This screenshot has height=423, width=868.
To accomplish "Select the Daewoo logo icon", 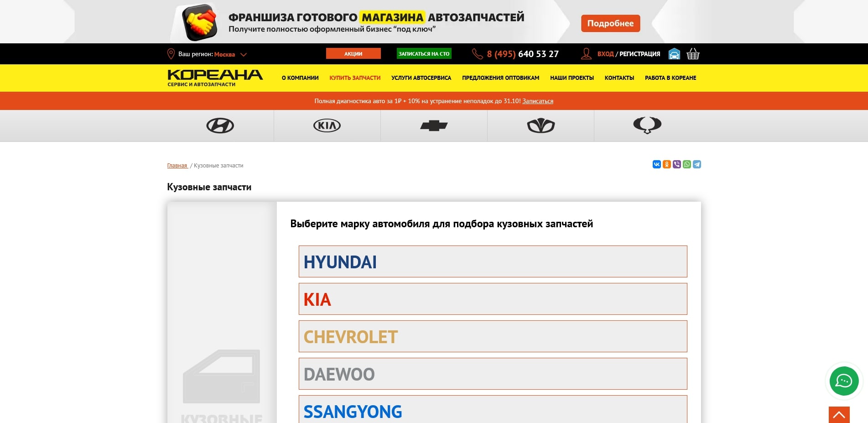I will point(541,125).
